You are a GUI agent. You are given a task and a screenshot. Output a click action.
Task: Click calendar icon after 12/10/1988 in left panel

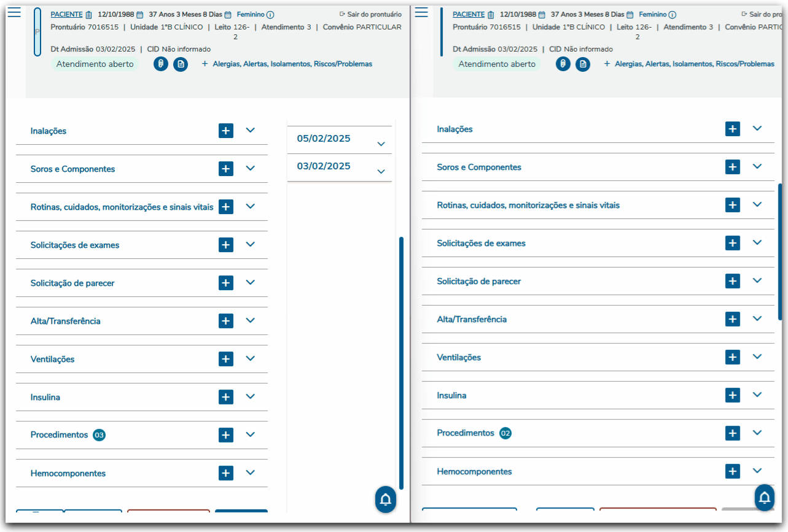click(x=140, y=15)
